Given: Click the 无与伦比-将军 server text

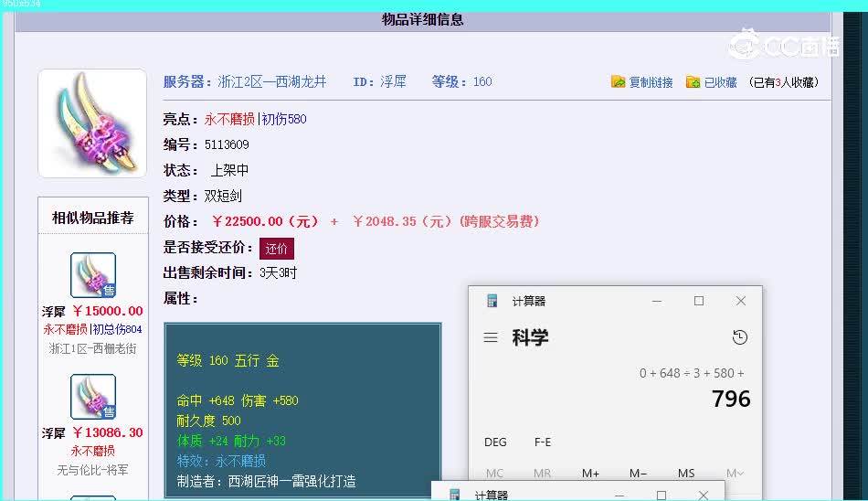Looking at the screenshot, I should [x=92, y=470].
